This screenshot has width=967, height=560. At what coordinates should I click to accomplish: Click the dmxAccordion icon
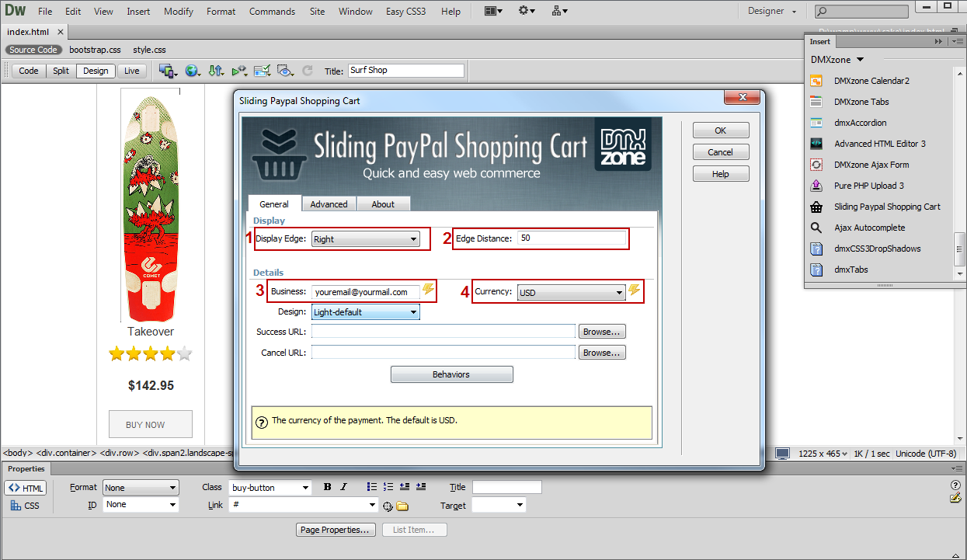click(816, 123)
